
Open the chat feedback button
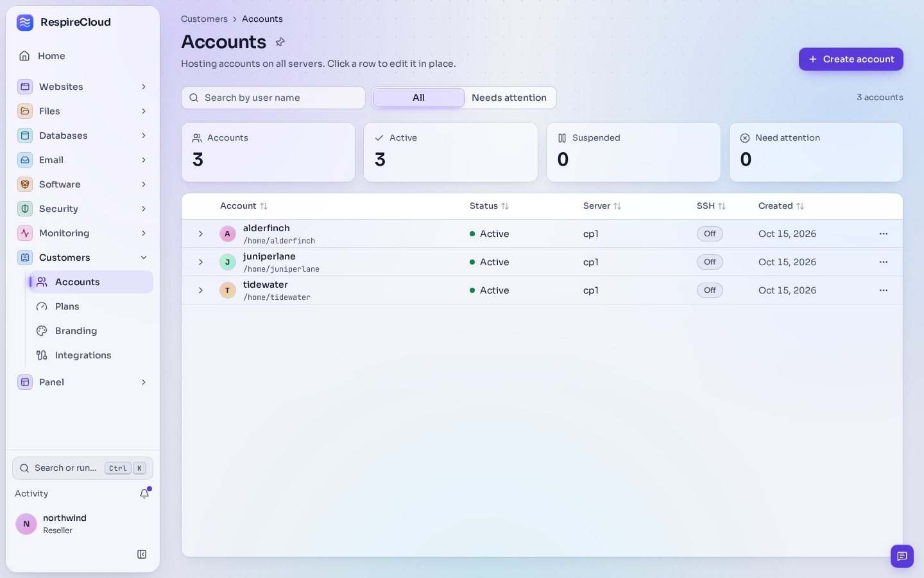point(902,556)
